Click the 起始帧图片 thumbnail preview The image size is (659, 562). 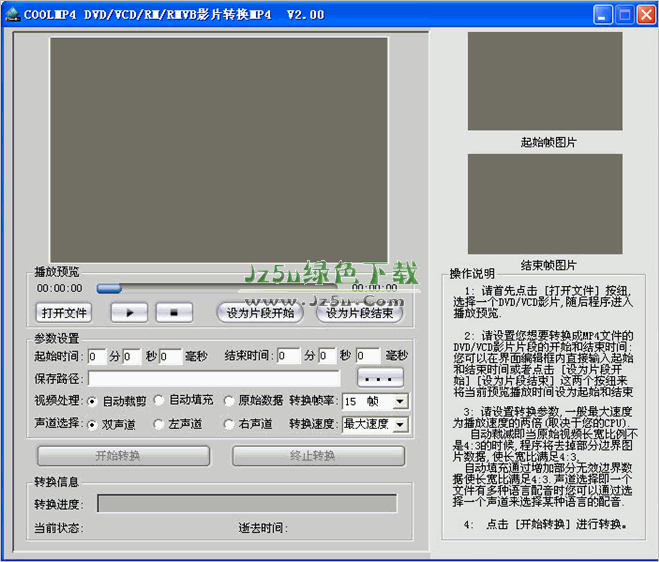click(x=545, y=81)
